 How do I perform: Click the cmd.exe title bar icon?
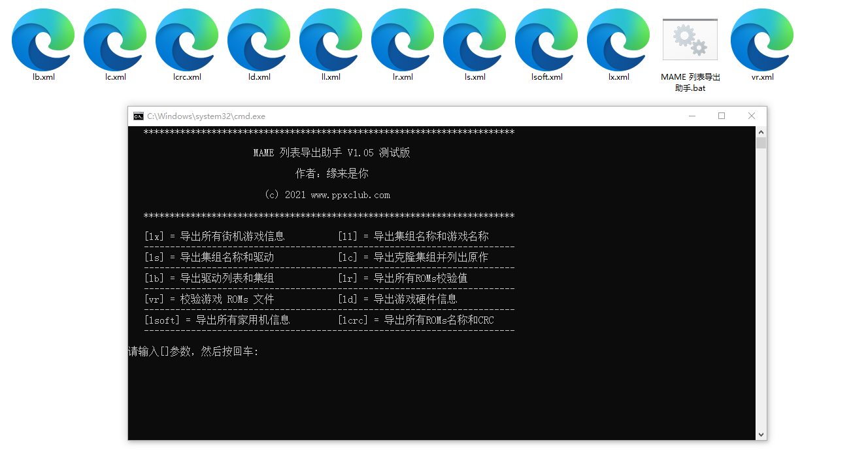[x=139, y=116]
